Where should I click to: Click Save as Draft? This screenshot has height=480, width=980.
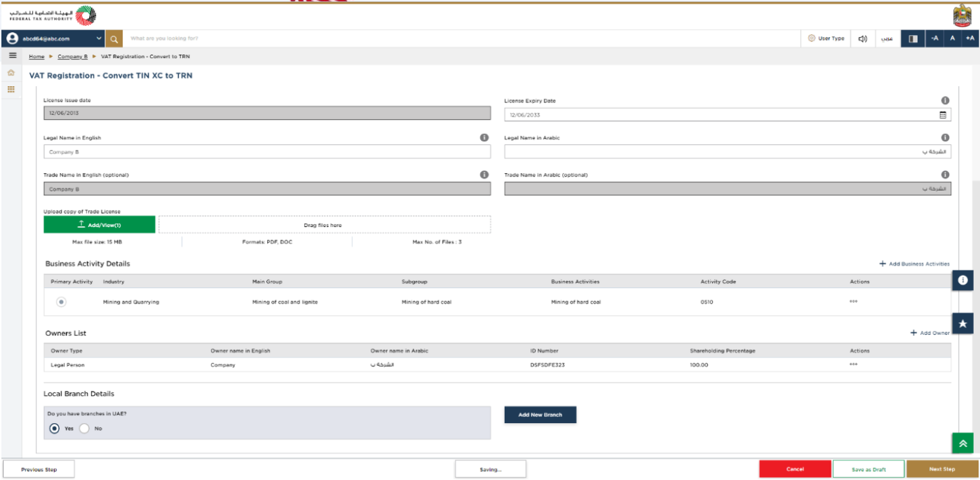tap(869, 469)
